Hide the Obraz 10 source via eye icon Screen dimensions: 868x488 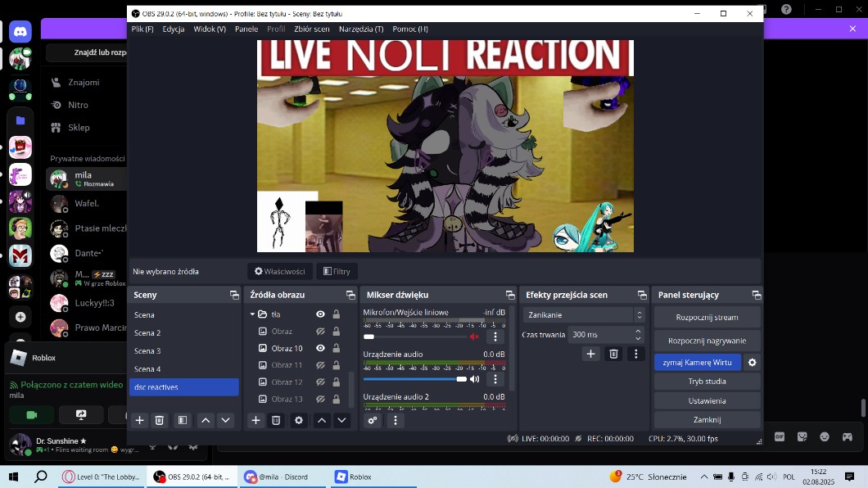click(x=320, y=348)
